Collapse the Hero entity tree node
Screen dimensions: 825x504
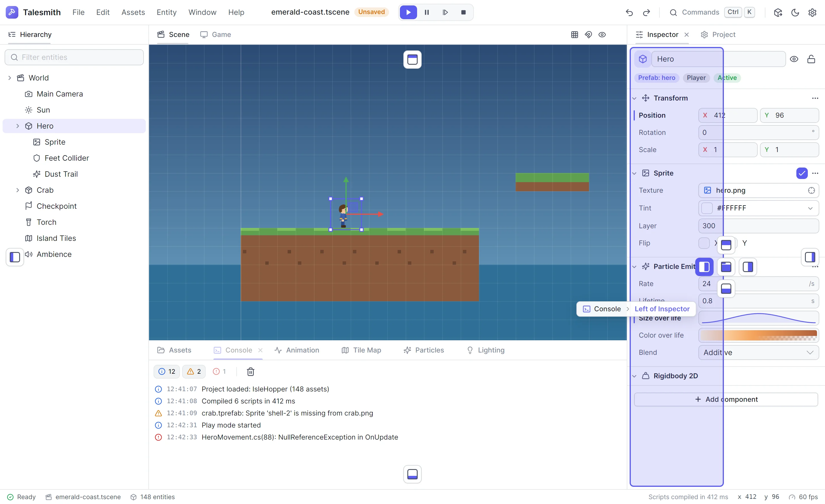[18, 126]
